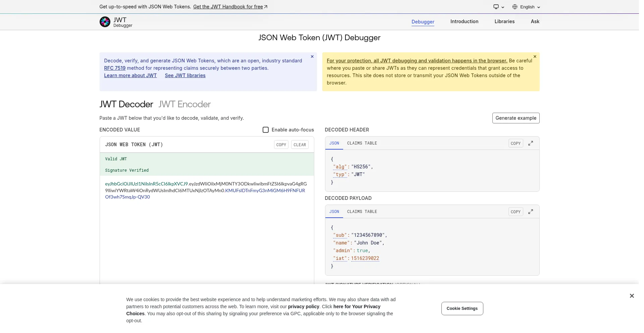644x333 pixels.
Task: Dismiss the yellow protection warning banner
Action: pyautogui.click(x=535, y=57)
